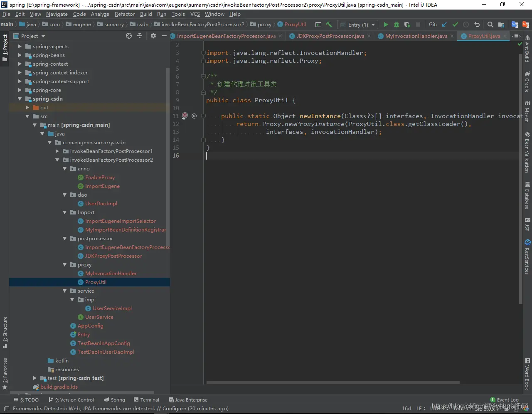The width and height of the screenshot is (532, 414).
Task: Collapse the postprocessor package folder
Action: pyautogui.click(x=65, y=239)
